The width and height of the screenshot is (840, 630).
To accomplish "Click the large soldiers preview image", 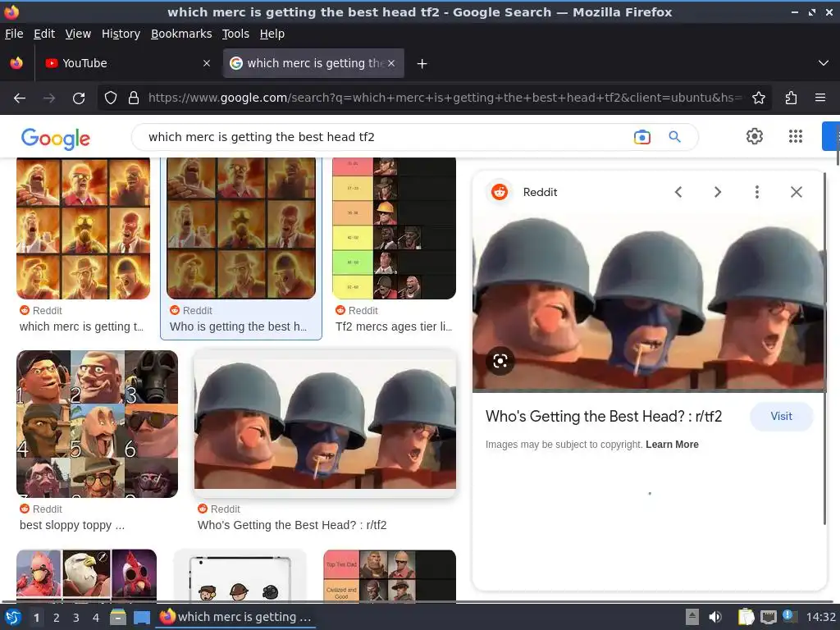I will tap(649, 304).
